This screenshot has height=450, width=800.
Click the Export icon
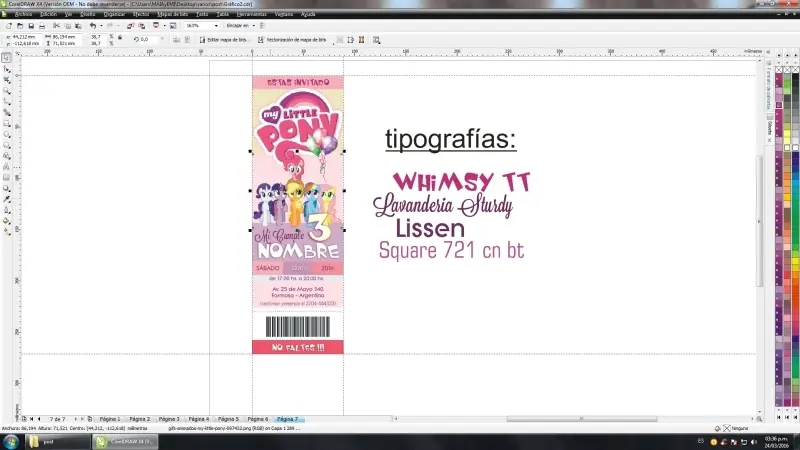click(x=141, y=26)
